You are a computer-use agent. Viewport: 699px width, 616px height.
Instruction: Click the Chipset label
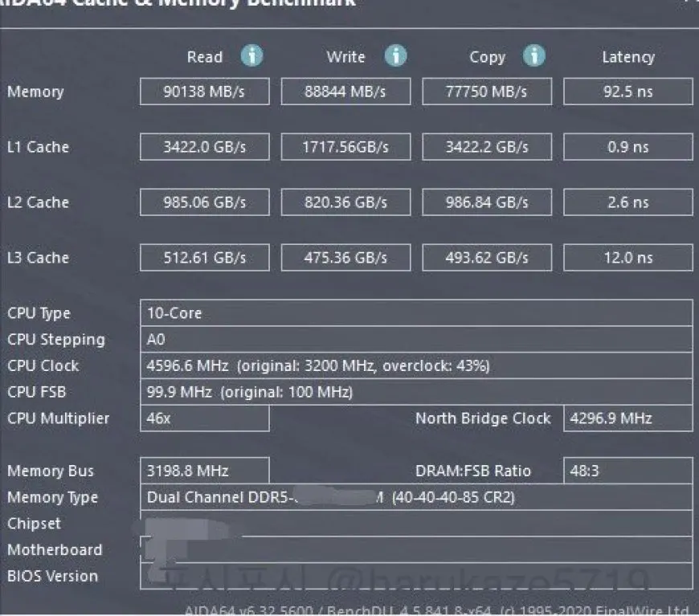pyautogui.click(x=34, y=524)
